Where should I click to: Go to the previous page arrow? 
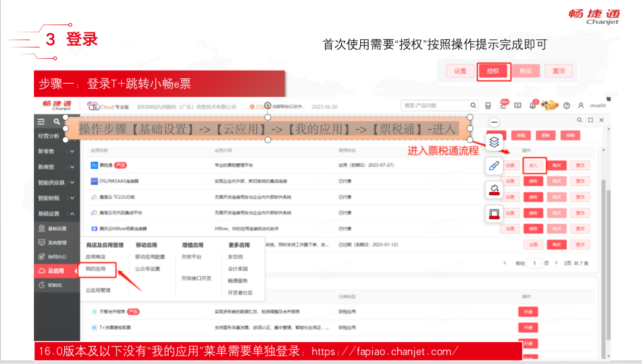(x=505, y=263)
